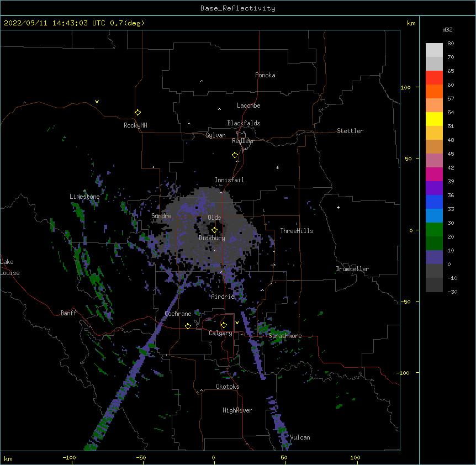Select the ThreeHills label
Viewport: 476px width, 465px height.
[x=297, y=231]
